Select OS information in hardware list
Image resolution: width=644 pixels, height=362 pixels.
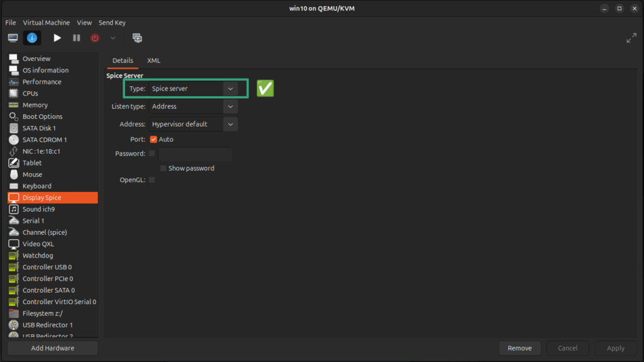pyautogui.click(x=53, y=71)
